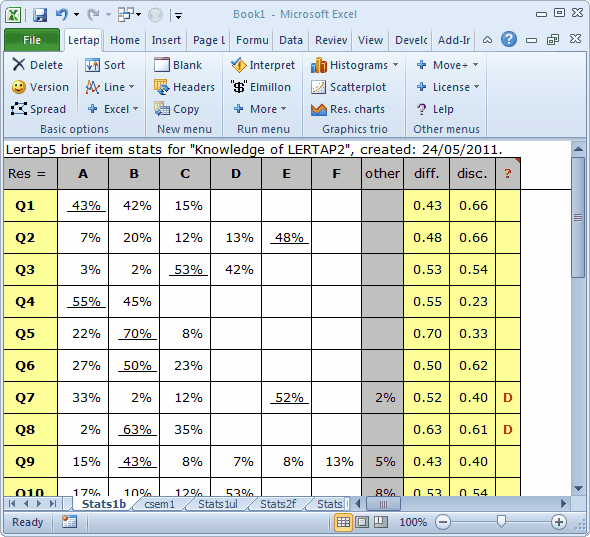Run Interpret from the Run menu

tap(263, 65)
